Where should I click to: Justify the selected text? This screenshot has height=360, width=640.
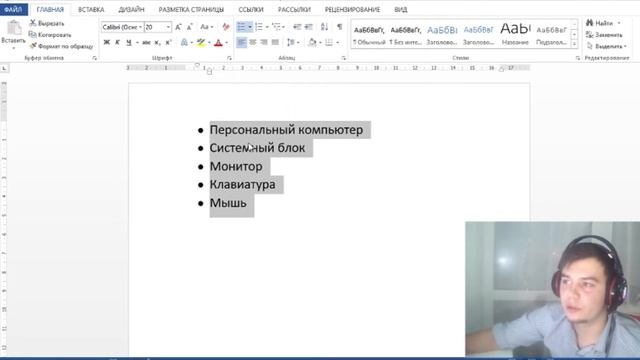(x=275, y=42)
